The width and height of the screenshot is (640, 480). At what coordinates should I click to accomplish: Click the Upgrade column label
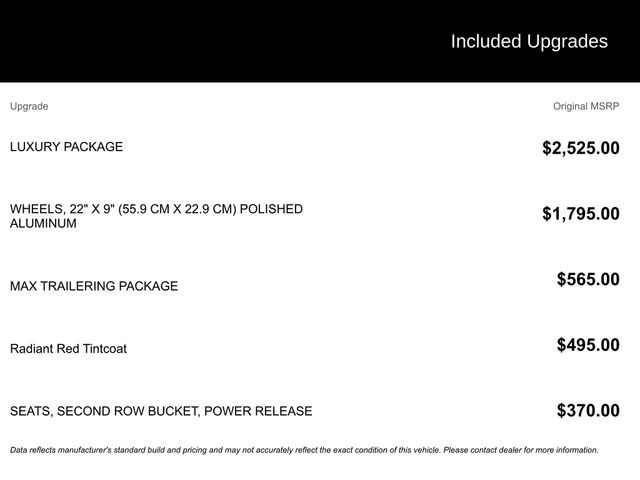click(x=29, y=106)
